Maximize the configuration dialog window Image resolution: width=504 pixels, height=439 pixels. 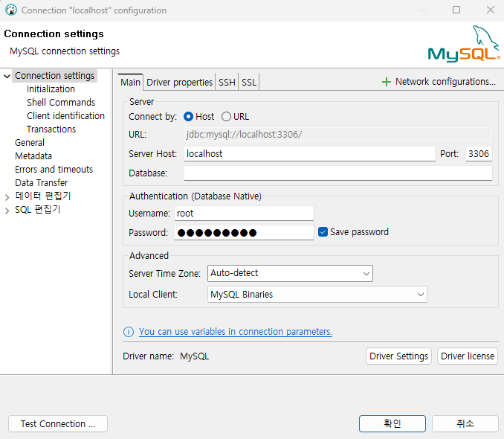point(456,10)
